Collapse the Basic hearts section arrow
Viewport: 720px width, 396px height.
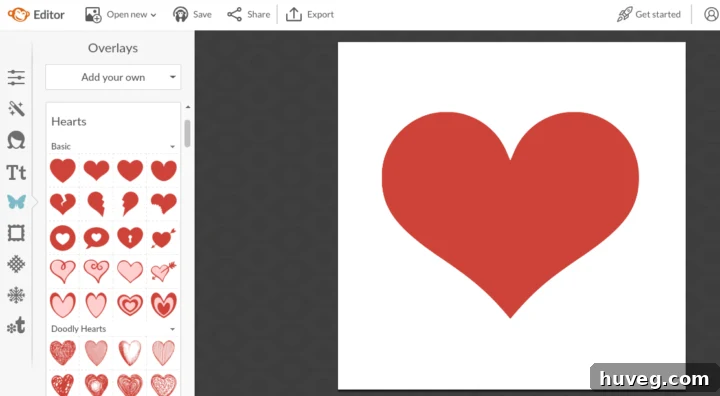click(173, 147)
